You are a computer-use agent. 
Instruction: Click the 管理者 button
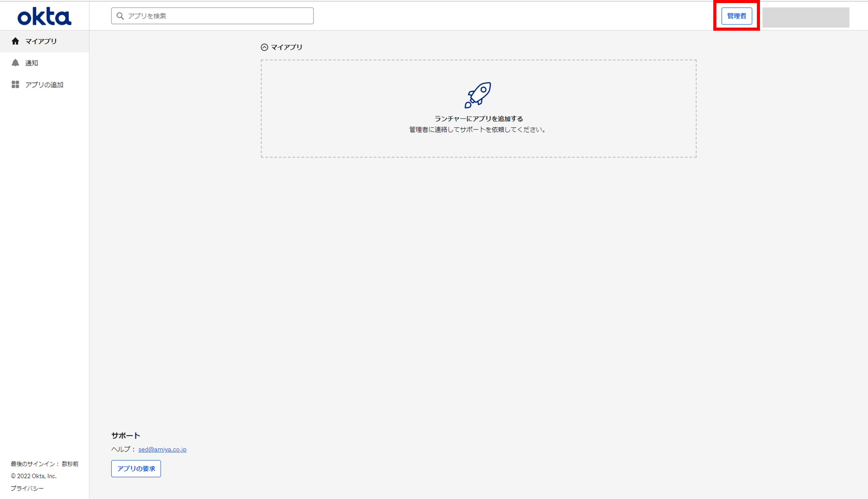click(x=736, y=16)
